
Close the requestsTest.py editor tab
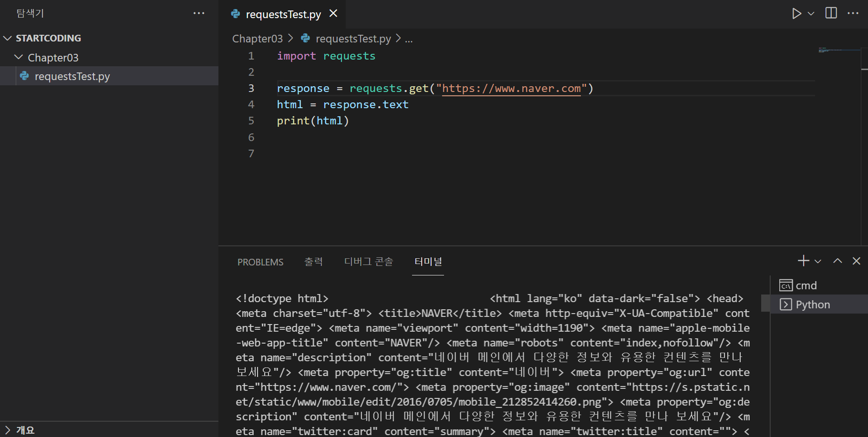(333, 13)
